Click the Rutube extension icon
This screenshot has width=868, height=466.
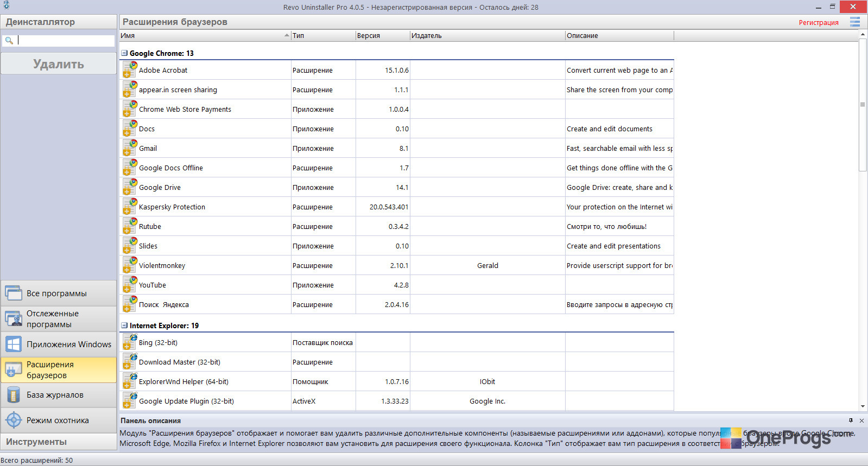pyautogui.click(x=129, y=226)
